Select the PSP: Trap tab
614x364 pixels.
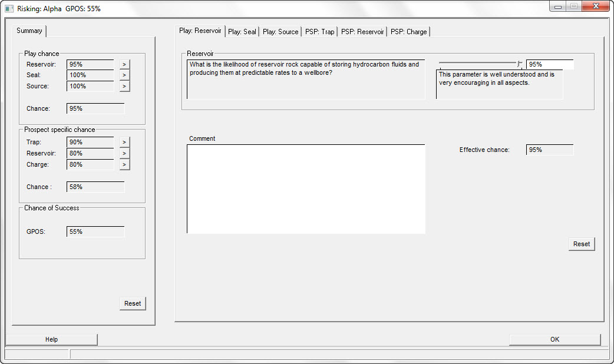click(x=319, y=32)
